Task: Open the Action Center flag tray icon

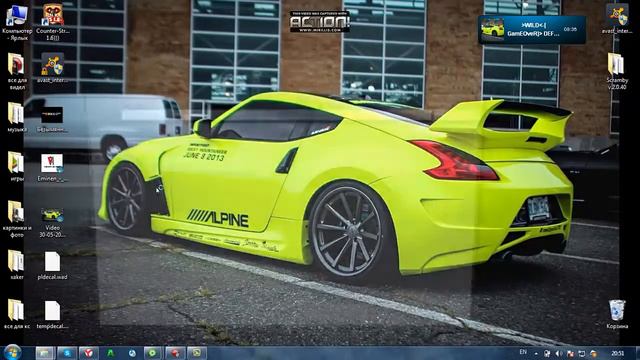Action: (570, 353)
